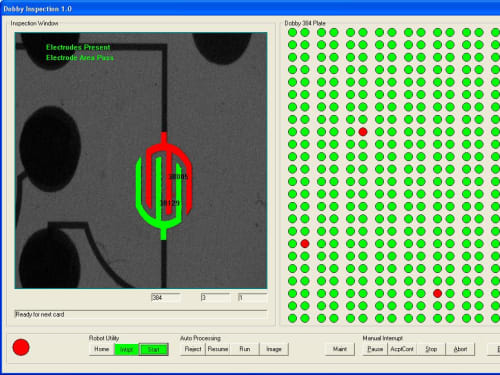Toggle the green Inspt button

point(126,349)
